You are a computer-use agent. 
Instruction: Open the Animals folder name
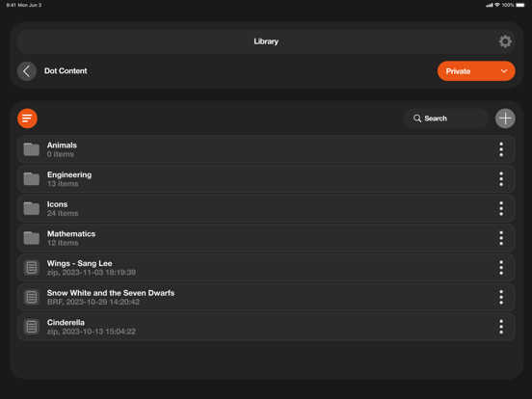[62, 146]
